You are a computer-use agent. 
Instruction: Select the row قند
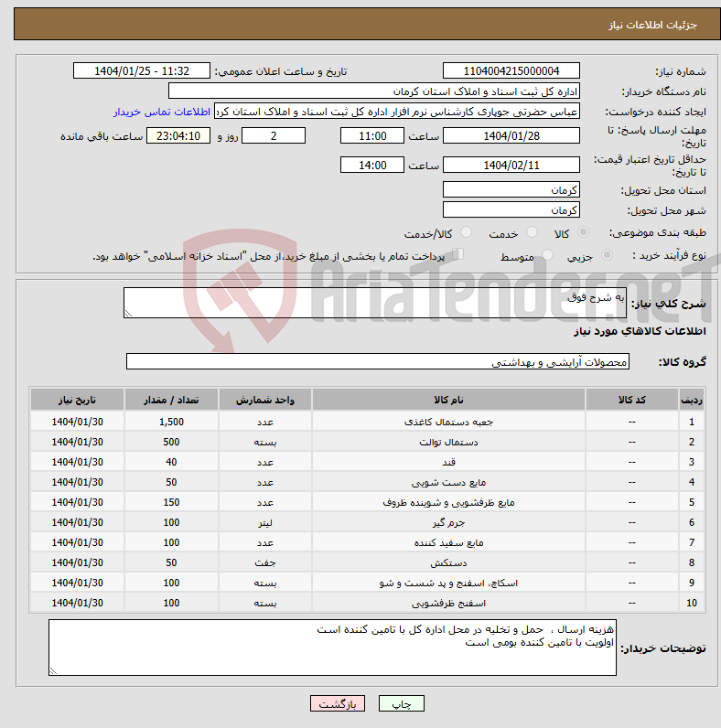click(367, 462)
